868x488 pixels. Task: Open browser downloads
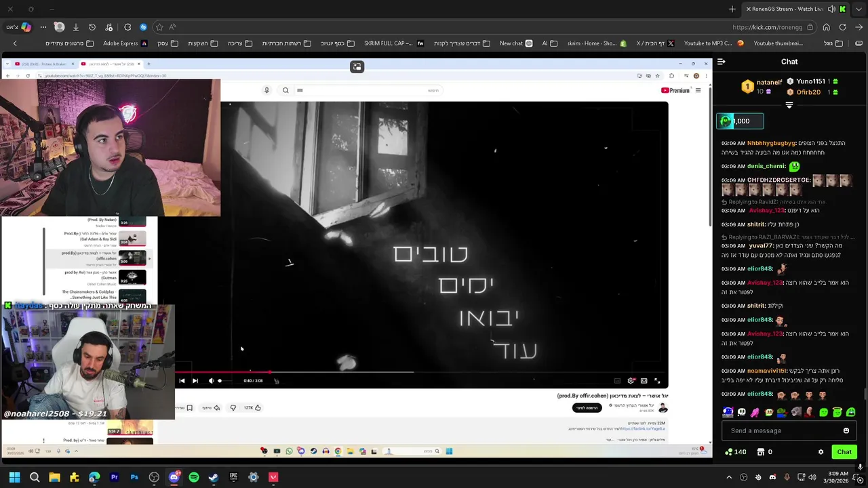(75, 27)
